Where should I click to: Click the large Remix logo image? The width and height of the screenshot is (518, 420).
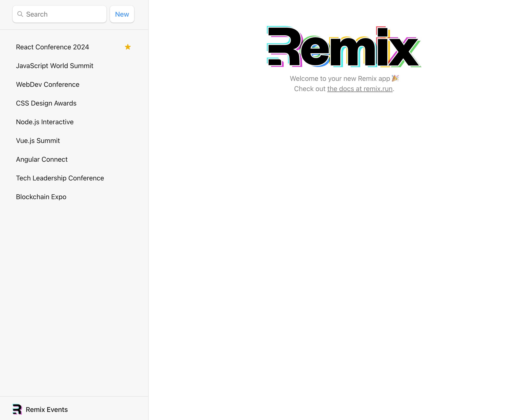pyautogui.click(x=344, y=46)
